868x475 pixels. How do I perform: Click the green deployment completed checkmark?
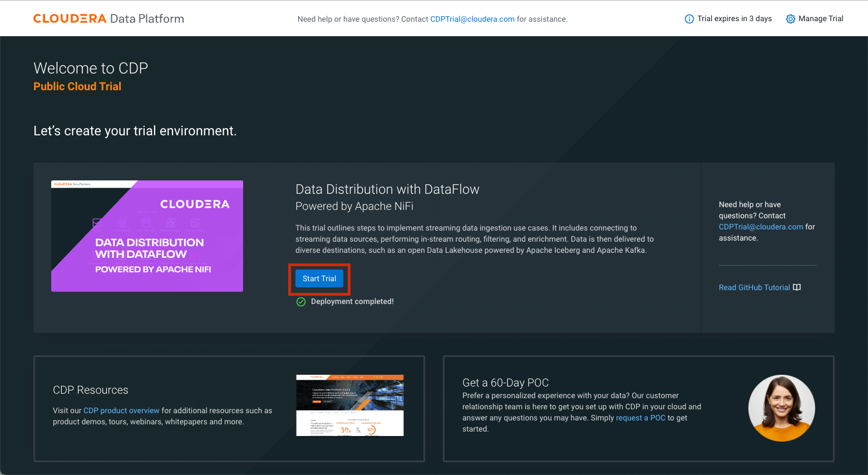point(301,302)
